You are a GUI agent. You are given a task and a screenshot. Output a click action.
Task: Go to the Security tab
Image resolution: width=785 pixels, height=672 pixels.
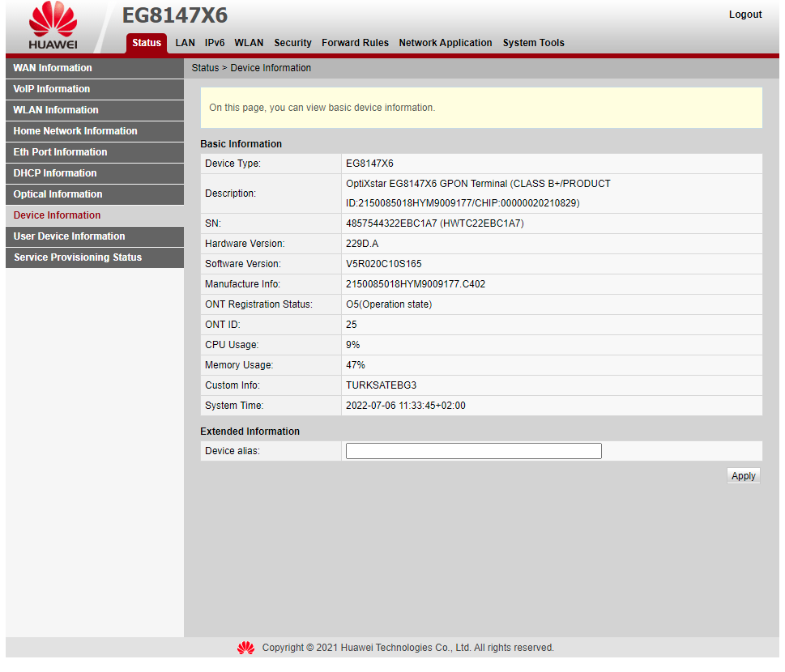pos(293,43)
